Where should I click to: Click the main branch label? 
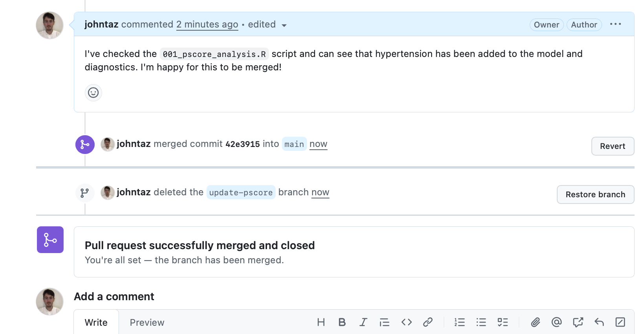pos(294,144)
